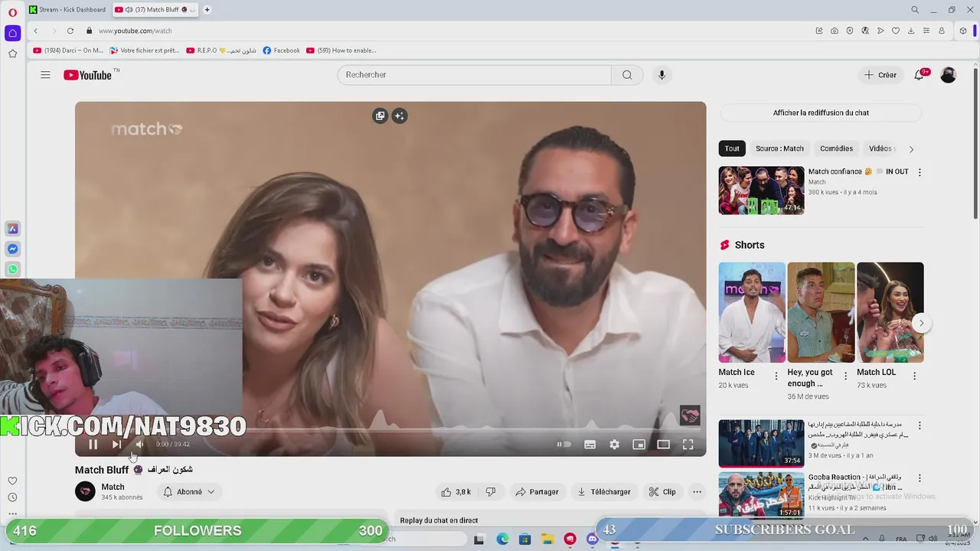Open the YouTube guide hamburger menu
980x551 pixels.
click(x=45, y=75)
